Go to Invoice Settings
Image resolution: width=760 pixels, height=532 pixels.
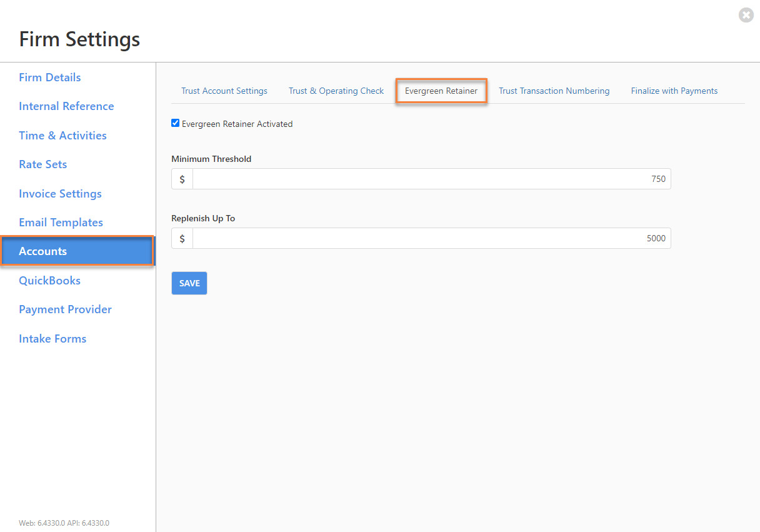click(x=60, y=194)
